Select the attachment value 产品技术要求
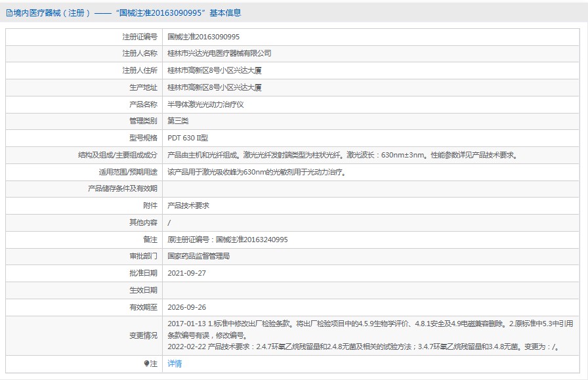 tap(188, 205)
